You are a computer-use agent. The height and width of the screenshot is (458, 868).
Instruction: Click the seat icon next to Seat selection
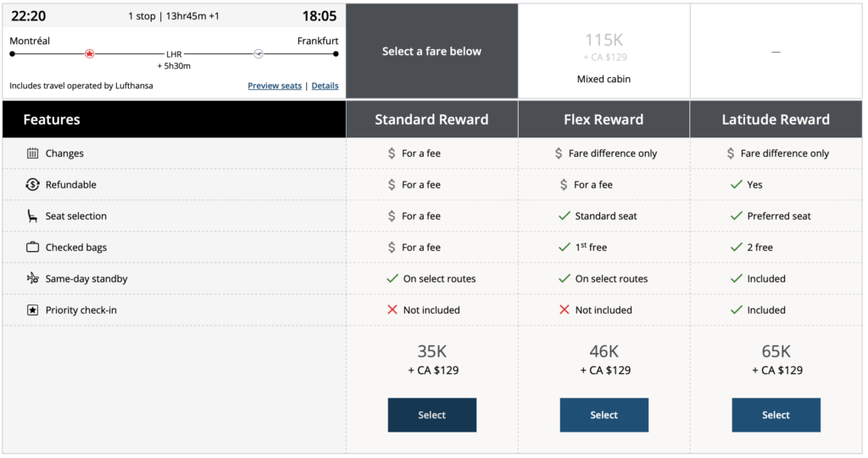[x=32, y=216]
